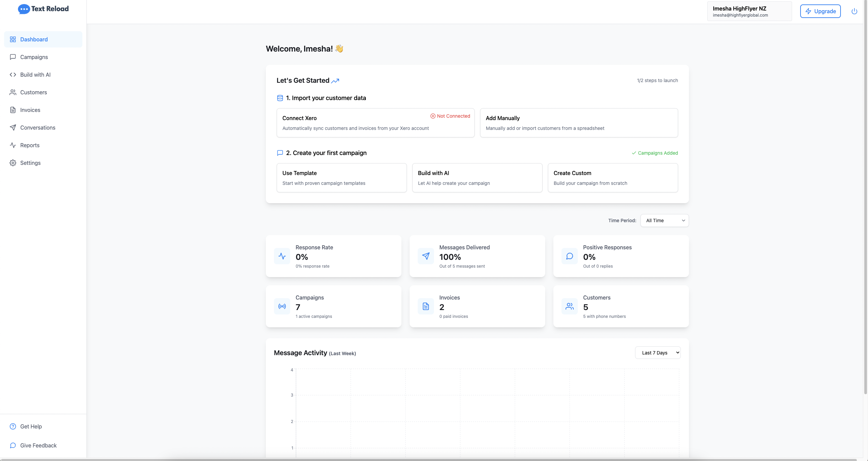Open the Conversations panel
Image resolution: width=868 pixels, height=461 pixels.
click(x=37, y=128)
